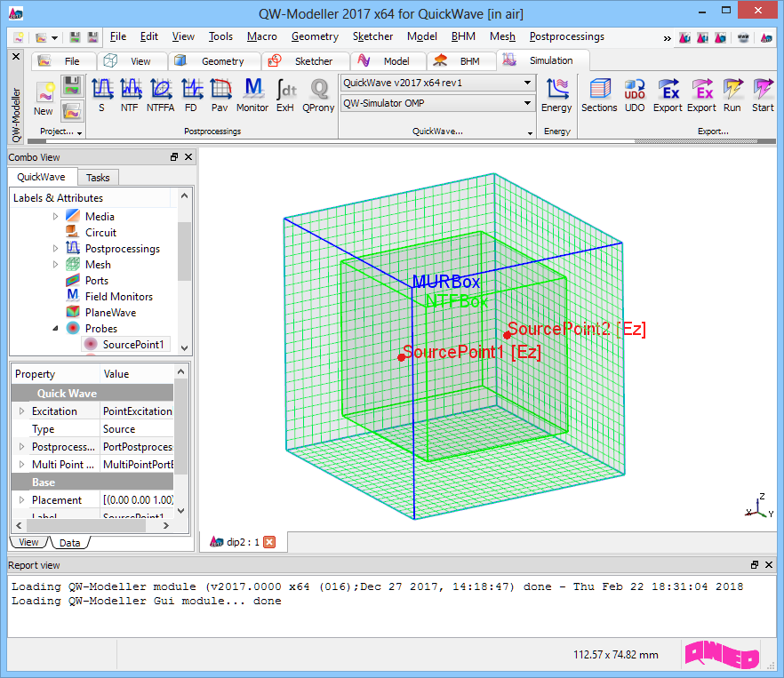
Task: Expand the Excitation property row
Action: (x=22, y=411)
